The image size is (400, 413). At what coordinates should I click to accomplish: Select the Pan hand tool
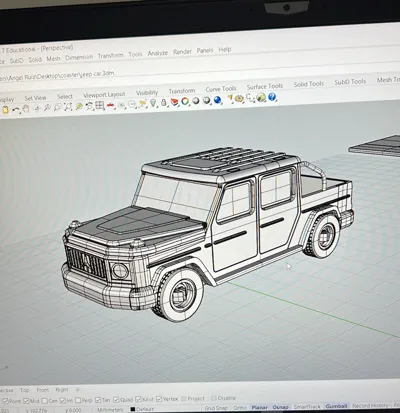point(26,109)
